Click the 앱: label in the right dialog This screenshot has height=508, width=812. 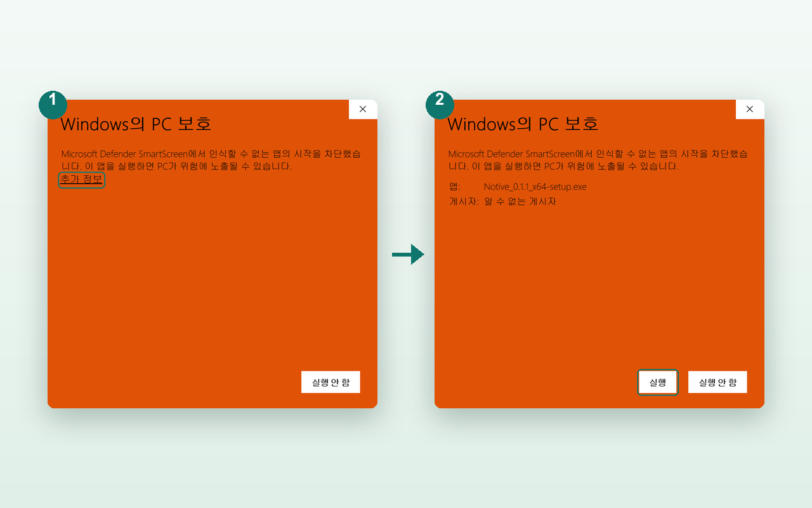[x=454, y=187]
